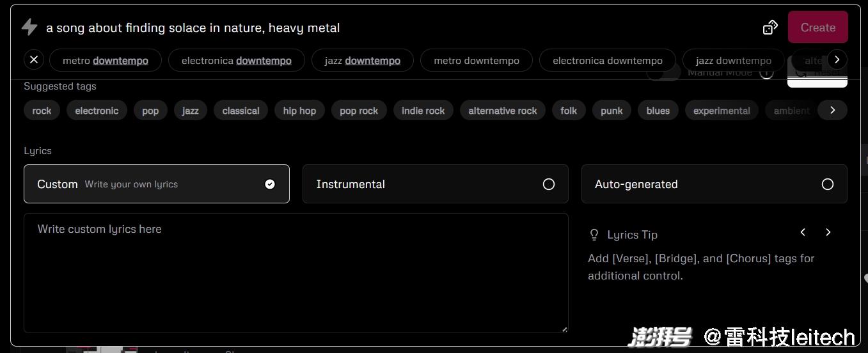This screenshot has height=353, width=868.
Task: Select the Custom lyrics option
Action: point(156,184)
